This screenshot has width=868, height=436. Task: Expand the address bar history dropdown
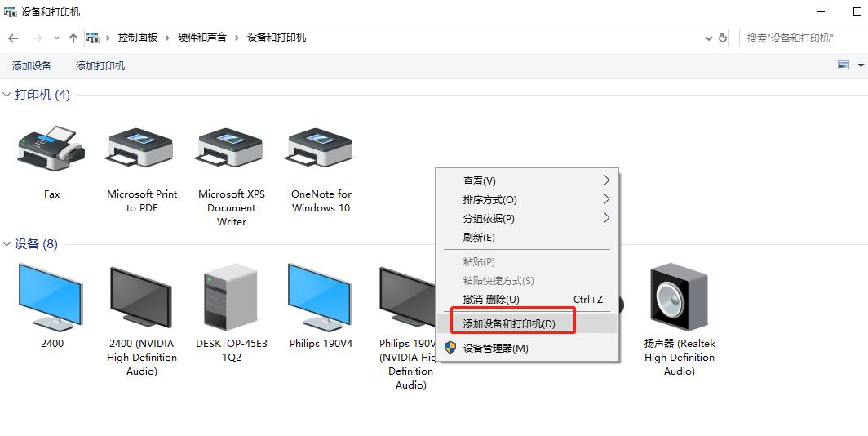point(709,38)
